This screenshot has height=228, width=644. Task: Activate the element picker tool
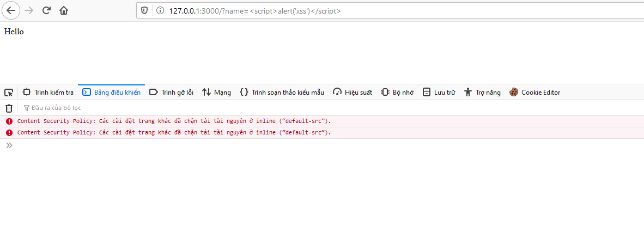pyautogui.click(x=9, y=93)
